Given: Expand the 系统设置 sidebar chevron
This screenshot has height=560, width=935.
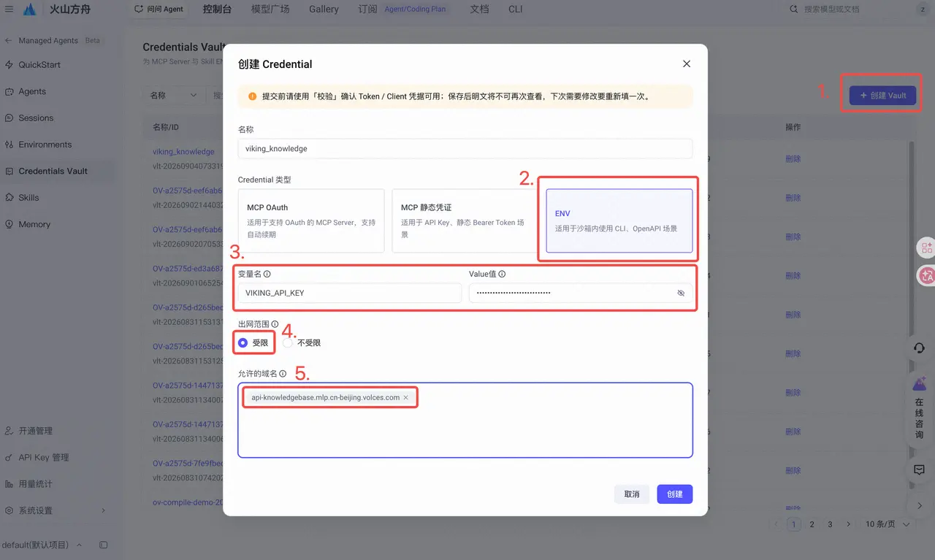Looking at the screenshot, I should pos(103,510).
